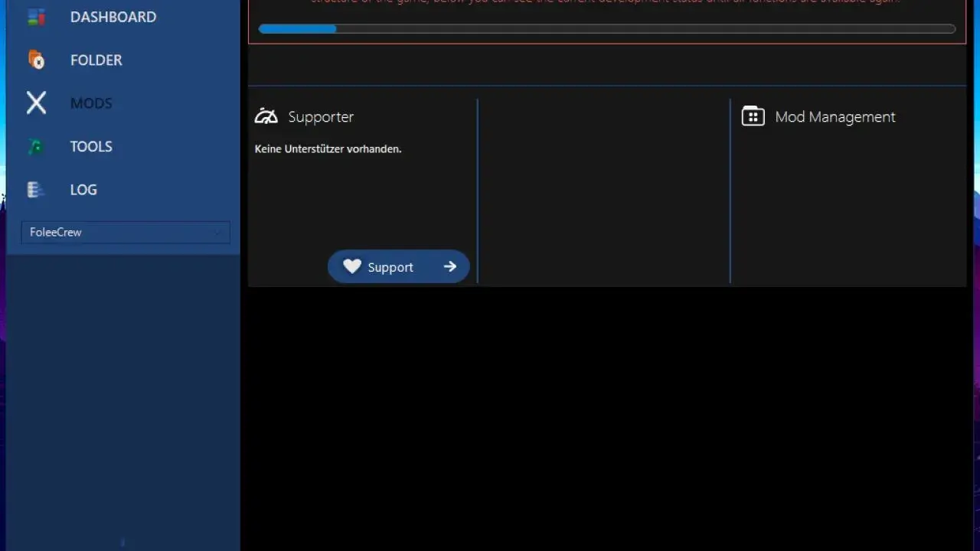The height and width of the screenshot is (551, 980).
Task: Click the Mod Management grid icon
Action: click(x=753, y=116)
